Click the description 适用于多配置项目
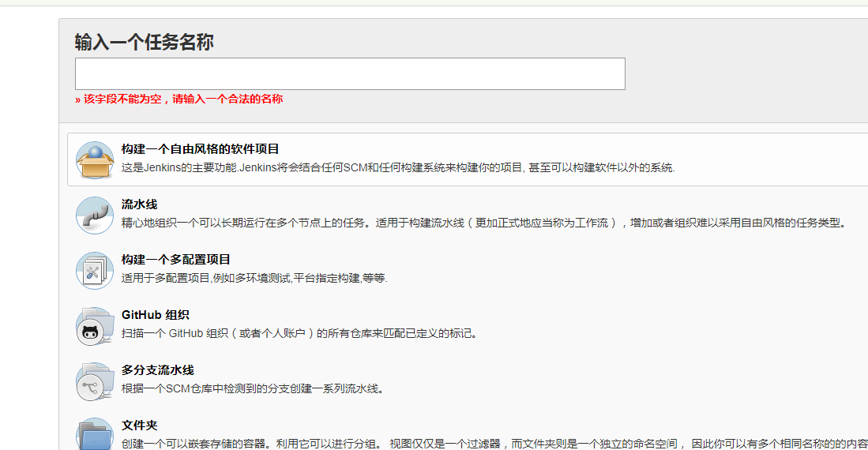Viewport: 868px width, 450px height. point(254,279)
